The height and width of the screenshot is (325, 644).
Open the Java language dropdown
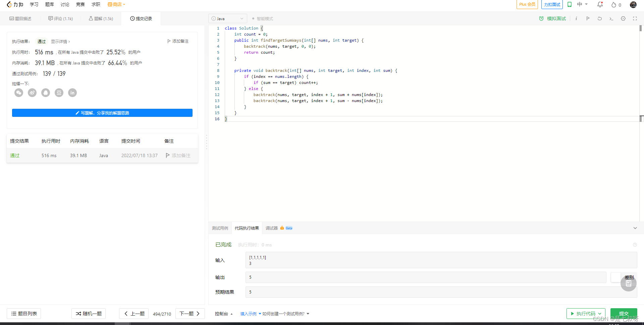coord(228,18)
